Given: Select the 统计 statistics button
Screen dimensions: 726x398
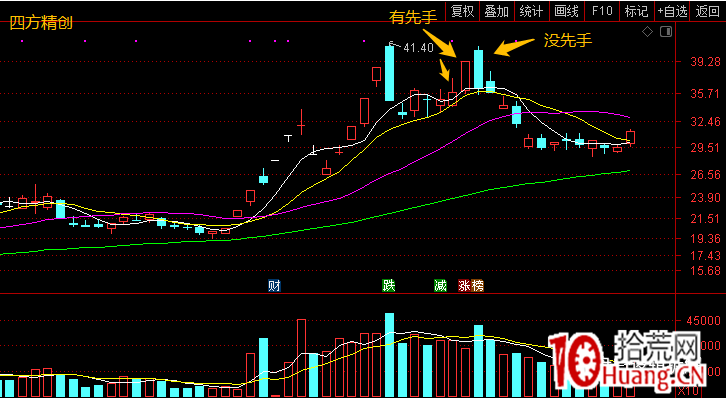Looking at the screenshot, I should (x=532, y=11).
